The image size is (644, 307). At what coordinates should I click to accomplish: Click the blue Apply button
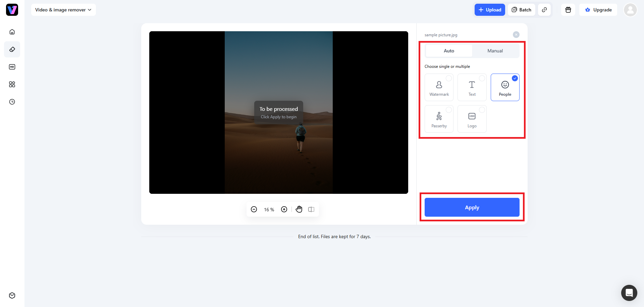click(x=472, y=207)
